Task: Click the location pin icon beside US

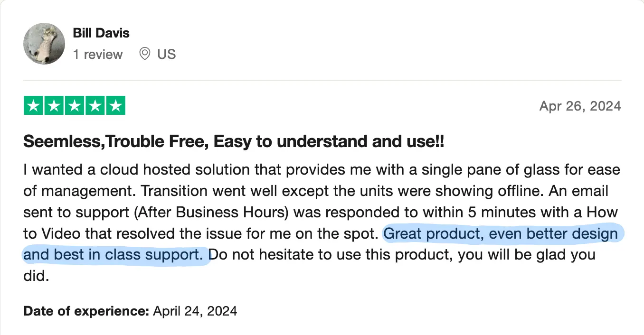Action: [145, 54]
